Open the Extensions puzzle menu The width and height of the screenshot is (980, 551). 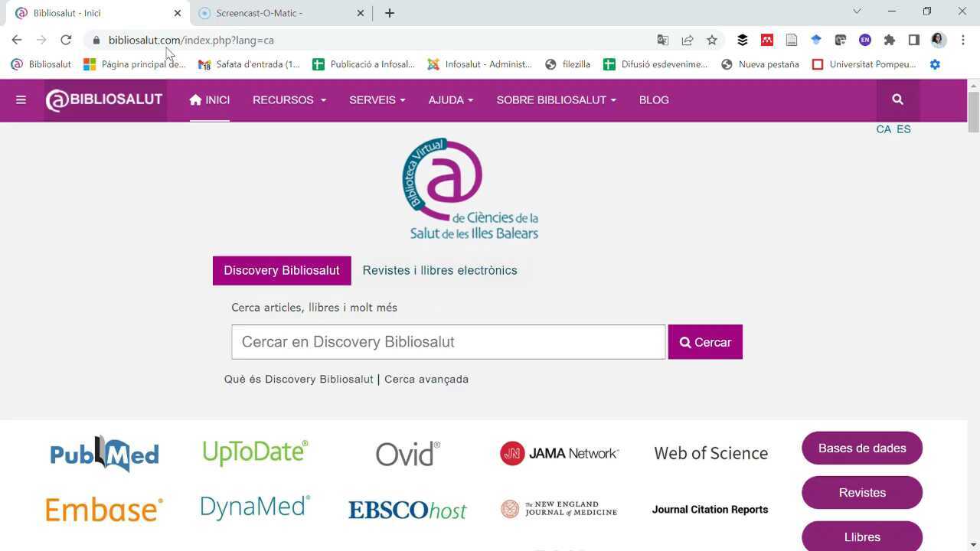coord(890,40)
